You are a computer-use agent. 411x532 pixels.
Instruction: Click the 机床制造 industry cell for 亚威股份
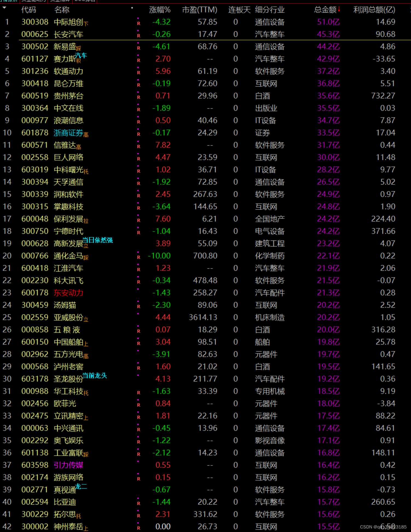pyautogui.click(x=270, y=318)
